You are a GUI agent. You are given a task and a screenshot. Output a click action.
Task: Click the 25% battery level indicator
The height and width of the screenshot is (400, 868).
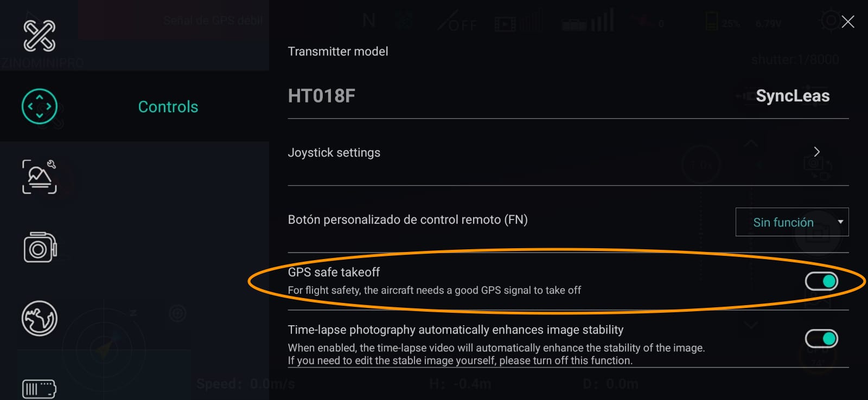click(722, 23)
